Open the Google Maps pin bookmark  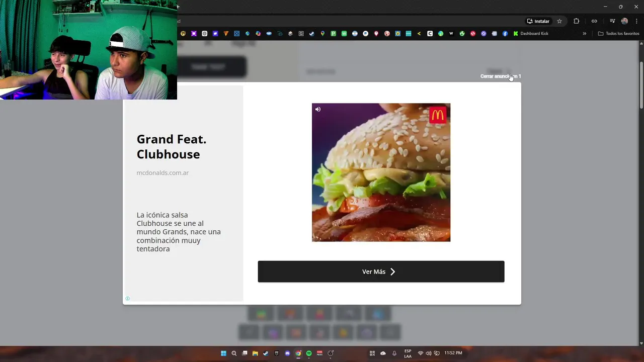(323, 34)
